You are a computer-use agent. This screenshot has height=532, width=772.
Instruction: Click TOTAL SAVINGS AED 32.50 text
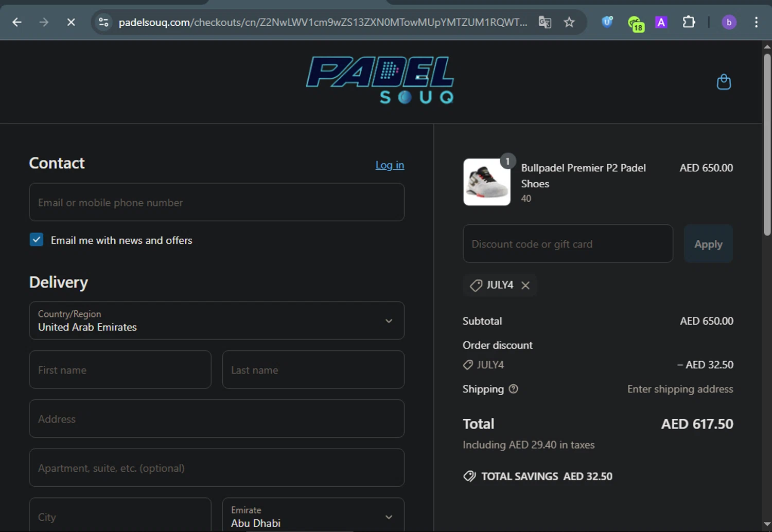547,476
